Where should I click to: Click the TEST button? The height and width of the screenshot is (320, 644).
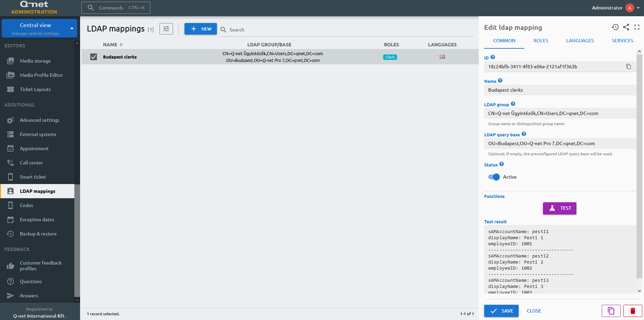pos(560,208)
